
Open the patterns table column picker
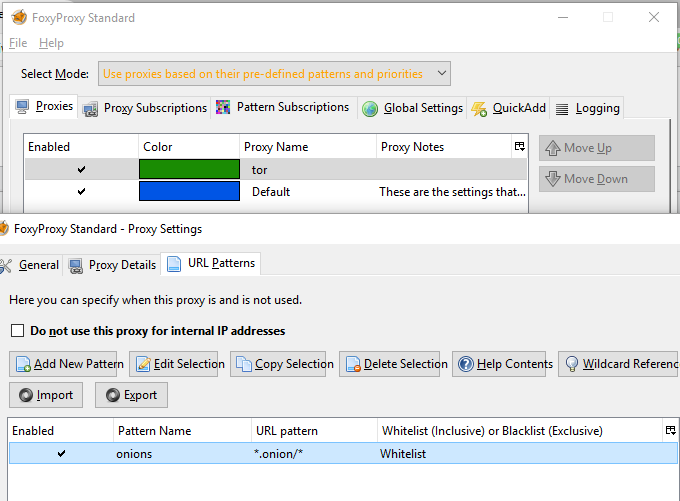670,430
